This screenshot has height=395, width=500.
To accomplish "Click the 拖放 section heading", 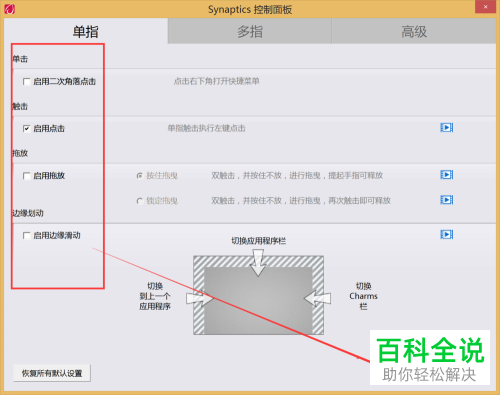I will point(20,153).
